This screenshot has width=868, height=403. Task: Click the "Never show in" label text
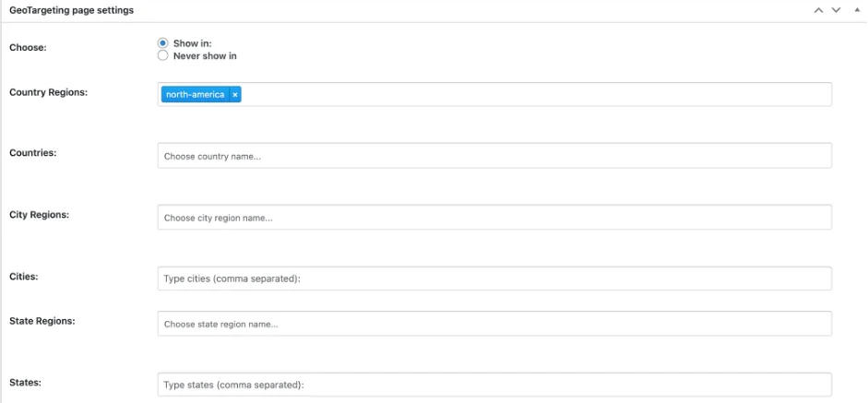click(205, 56)
